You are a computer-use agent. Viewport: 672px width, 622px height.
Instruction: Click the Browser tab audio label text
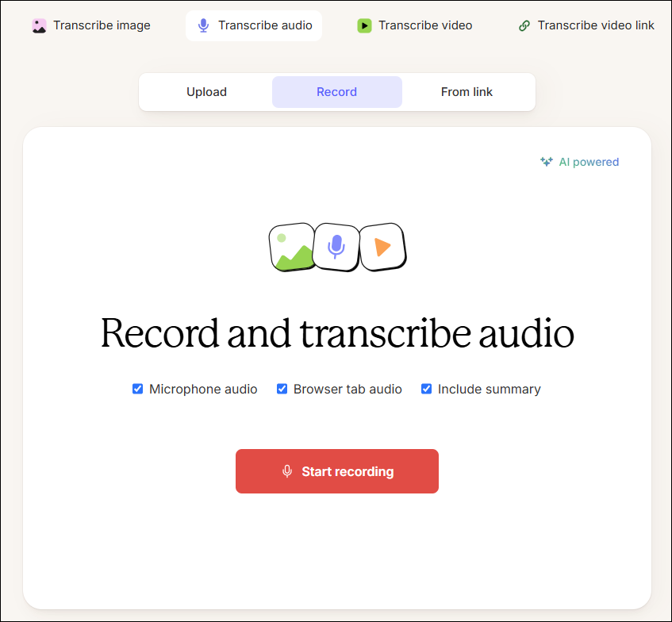point(348,390)
